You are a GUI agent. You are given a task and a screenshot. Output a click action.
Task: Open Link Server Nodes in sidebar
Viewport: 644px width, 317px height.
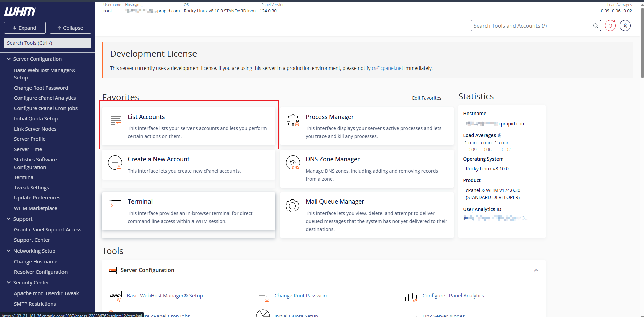35,129
